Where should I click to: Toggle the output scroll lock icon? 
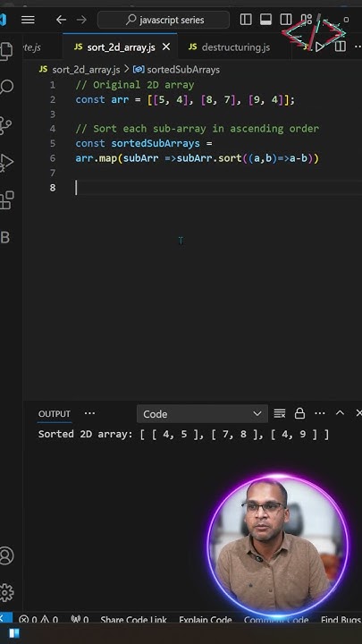click(x=299, y=413)
